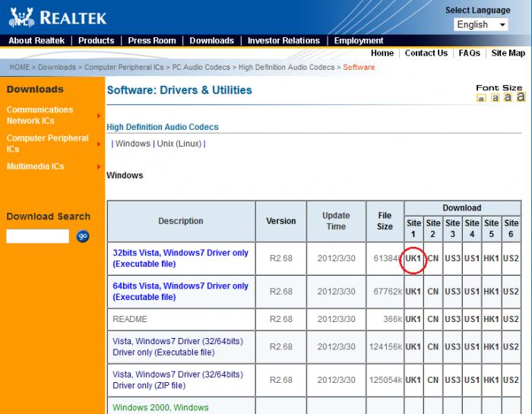Open the Downloads menu
The width and height of the screenshot is (532, 414).
pos(212,41)
